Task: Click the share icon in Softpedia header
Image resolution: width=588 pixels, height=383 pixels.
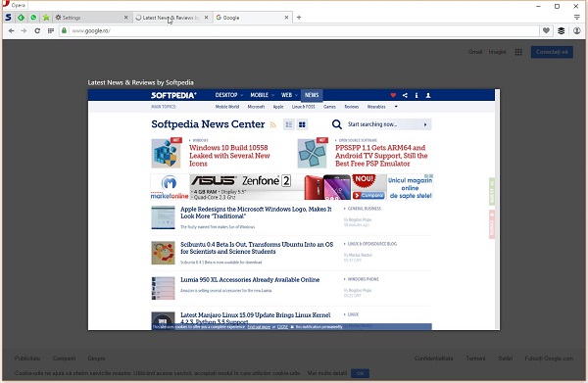Action: click(x=405, y=95)
